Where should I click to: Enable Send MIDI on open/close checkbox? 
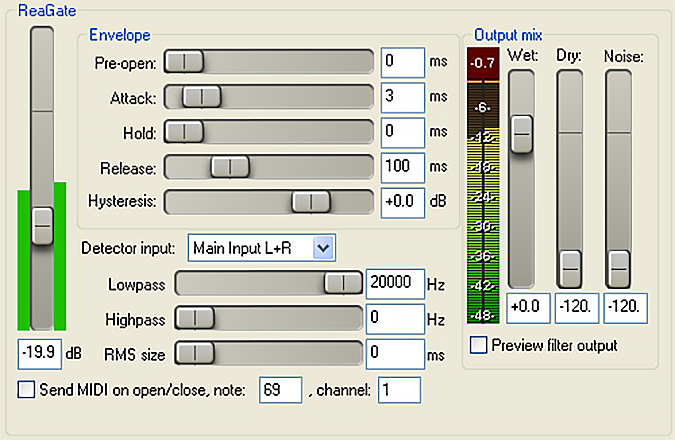pos(26,389)
